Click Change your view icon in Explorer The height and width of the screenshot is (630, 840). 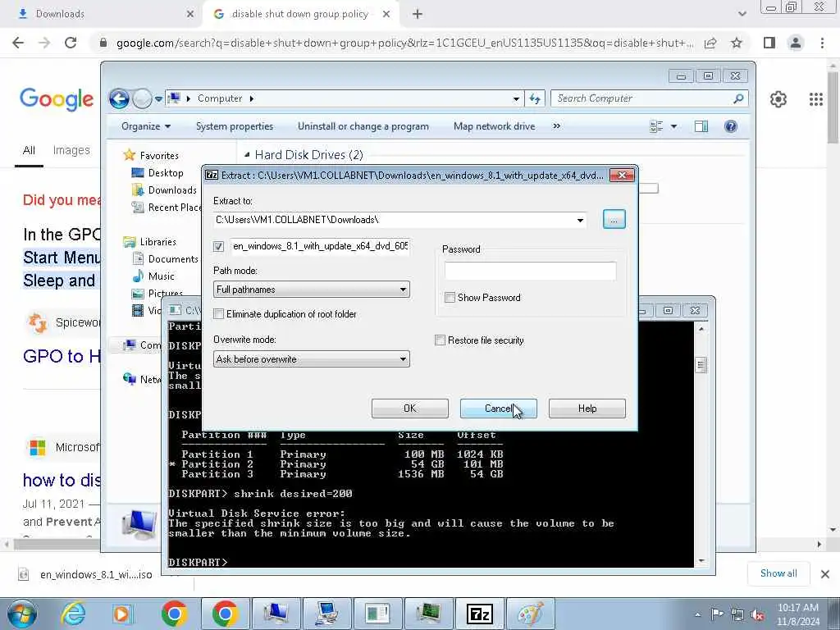(x=656, y=126)
